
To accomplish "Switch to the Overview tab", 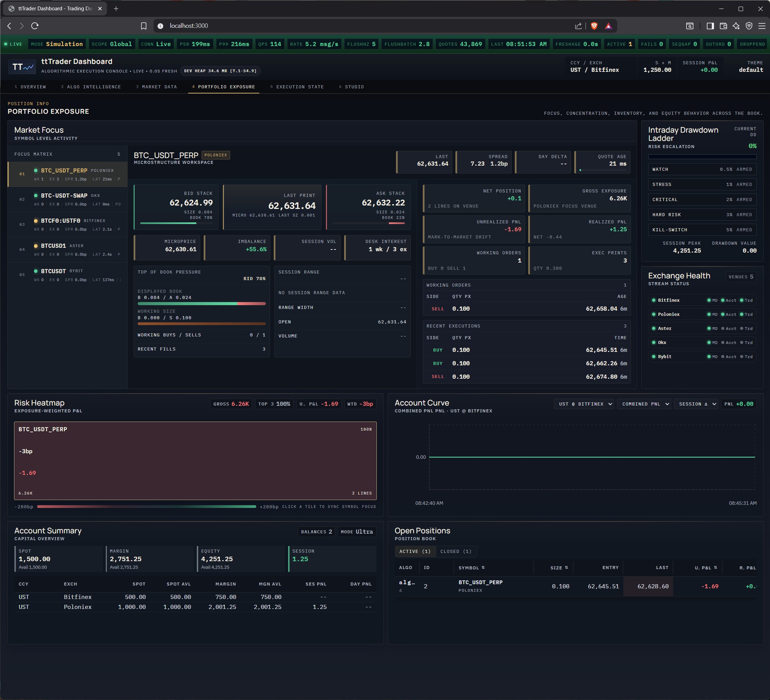I will click(30, 87).
